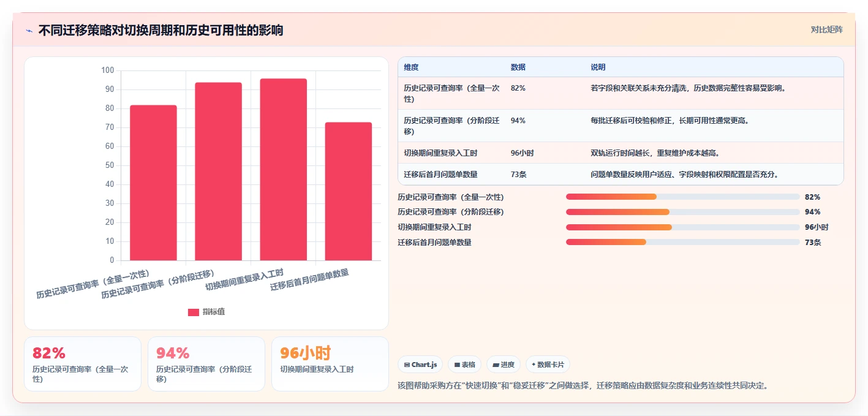Click table cell 历史记录可查询率（分阶段迁移）
This screenshot has height=416, width=868.
451,126
